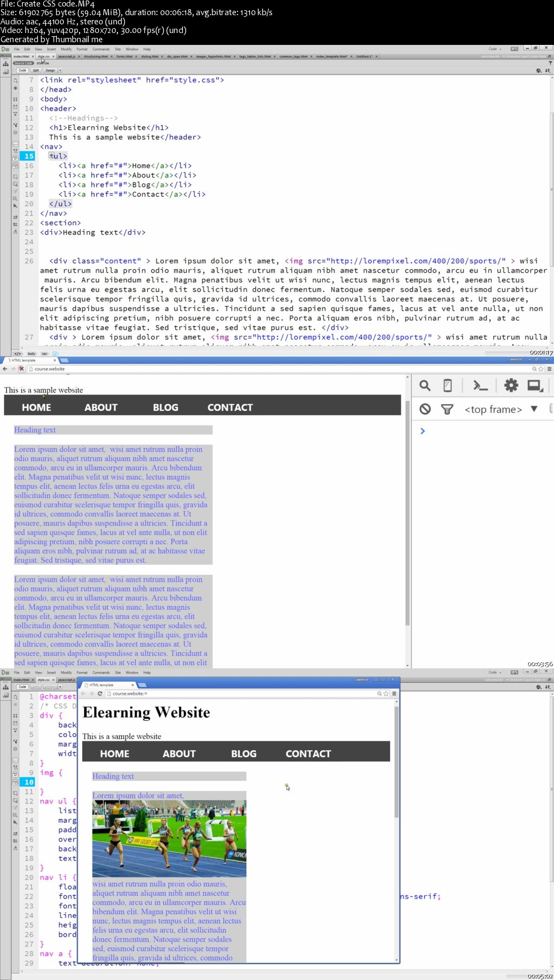Clear console log in DevTools
This screenshot has width=554, height=980.
pyautogui.click(x=425, y=409)
